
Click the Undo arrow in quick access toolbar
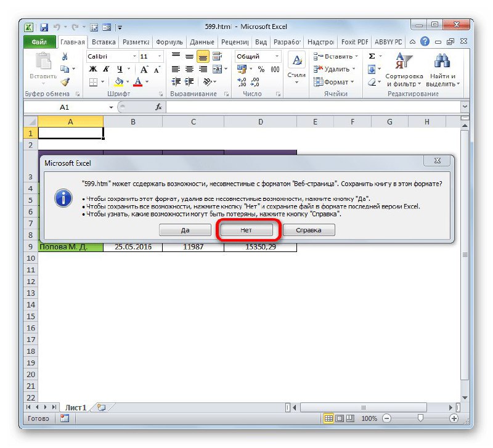(x=57, y=27)
